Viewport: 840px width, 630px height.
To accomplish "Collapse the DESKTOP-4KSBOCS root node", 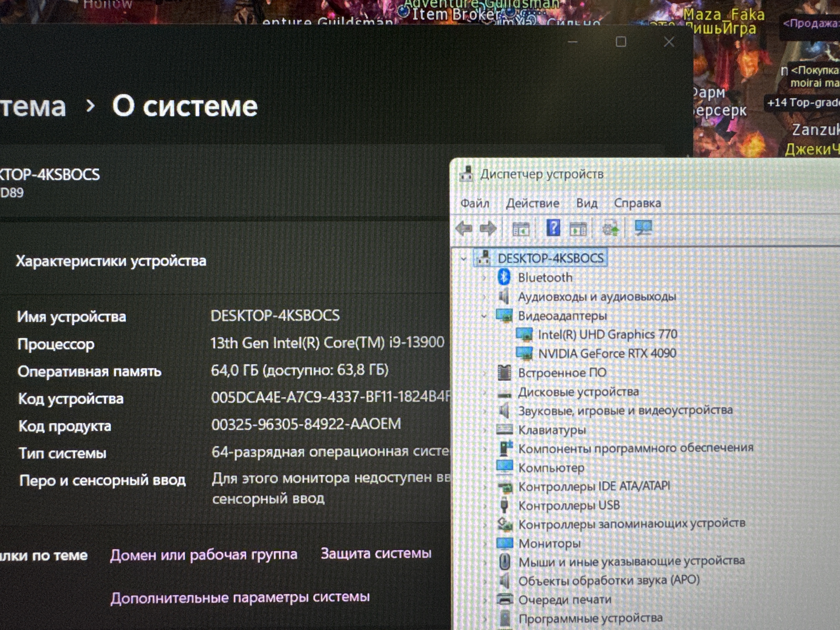I will click(463, 259).
